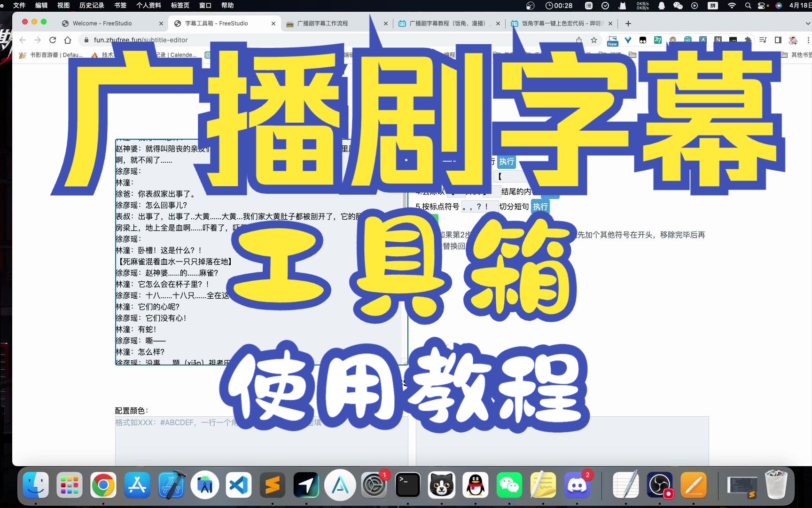Open the 编辑 menu
The height and width of the screenshot is (508, 812).
(x=41, y=5)
